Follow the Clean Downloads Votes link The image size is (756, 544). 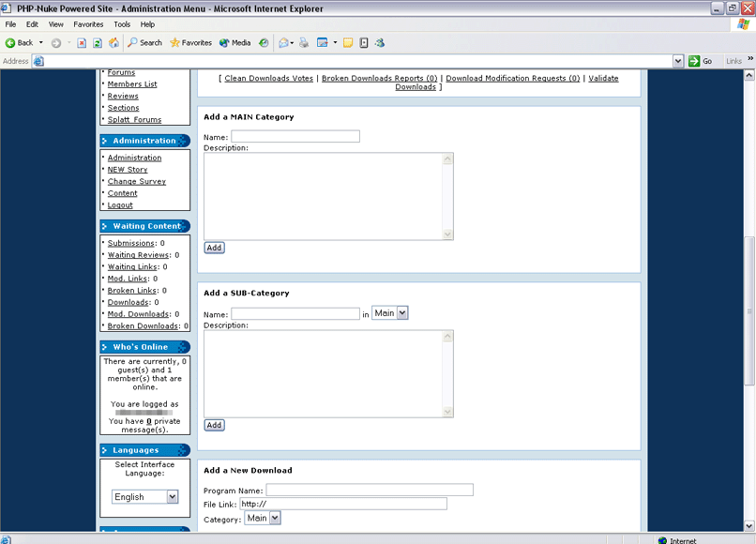point(268,79)
